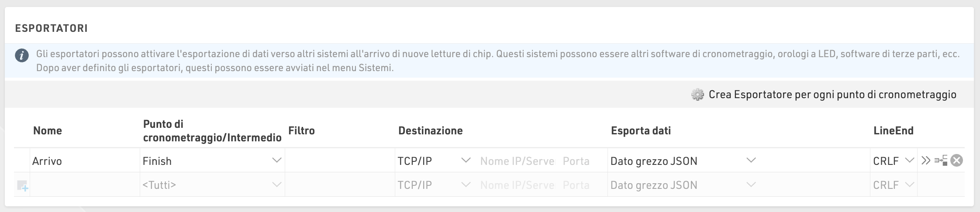Open the <Tutti> dropdown in the new row
This screenshot has width=980, height=212.
pyautogui.click(x=277, y=185)
